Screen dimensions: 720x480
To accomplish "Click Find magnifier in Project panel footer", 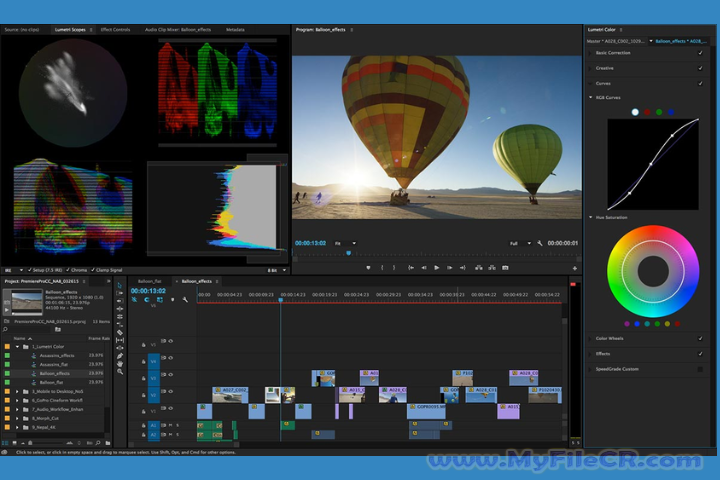I will (x=98, y=443).
